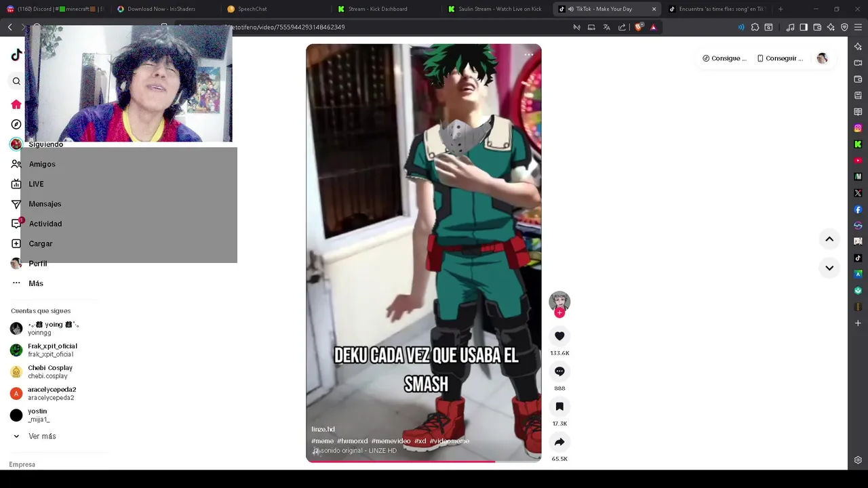
Task: Open Brave VPN shield icon
Action: pyautogui.click(x=844, y=27)
